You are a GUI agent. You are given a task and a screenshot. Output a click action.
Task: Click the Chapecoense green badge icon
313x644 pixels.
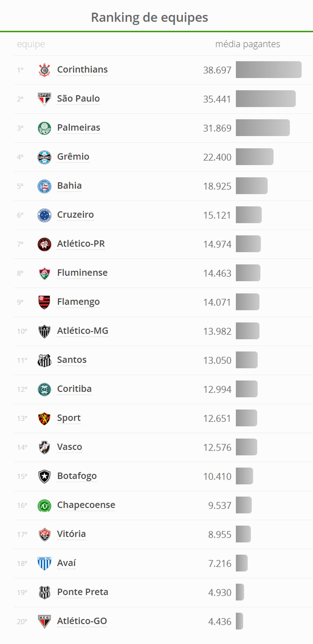tap(44, 505)
